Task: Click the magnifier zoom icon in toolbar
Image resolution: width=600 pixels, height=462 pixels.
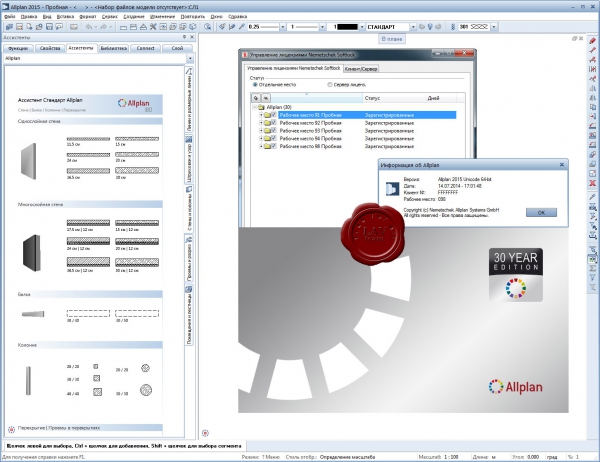Action: (x=207, y=27)
